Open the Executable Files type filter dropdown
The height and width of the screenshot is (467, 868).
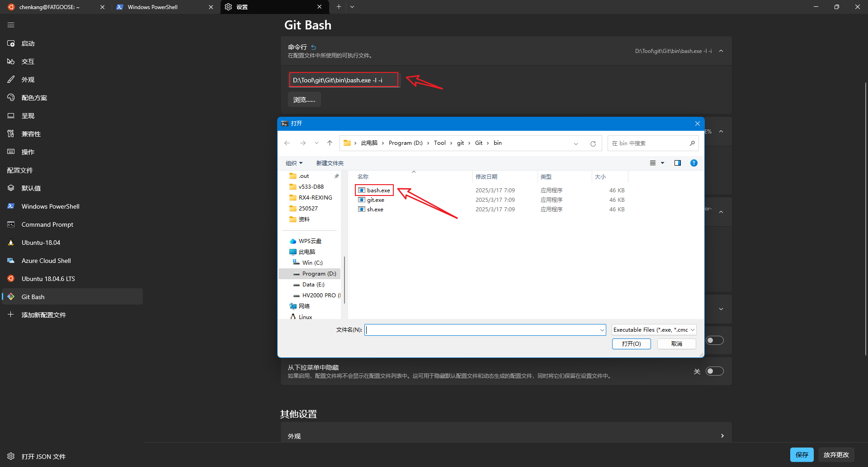pyautogui.click(x=654, y=330)
